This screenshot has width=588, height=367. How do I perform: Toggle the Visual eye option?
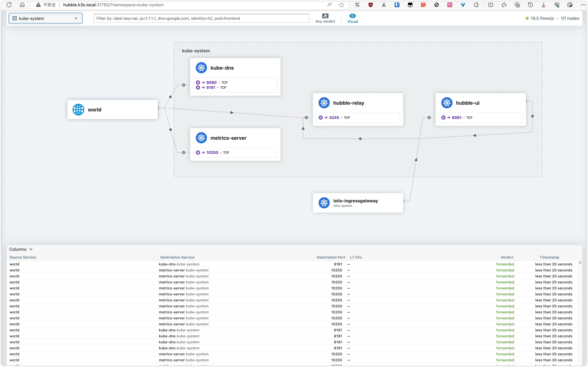tap(352, 16)
